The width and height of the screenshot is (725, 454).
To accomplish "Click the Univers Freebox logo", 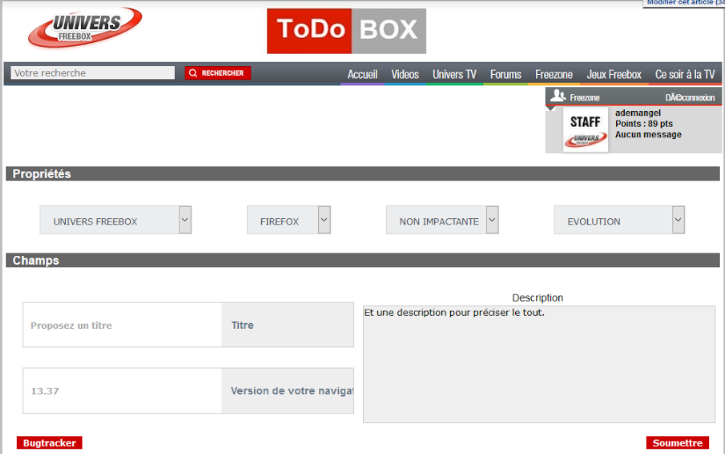I will (85, 29).
